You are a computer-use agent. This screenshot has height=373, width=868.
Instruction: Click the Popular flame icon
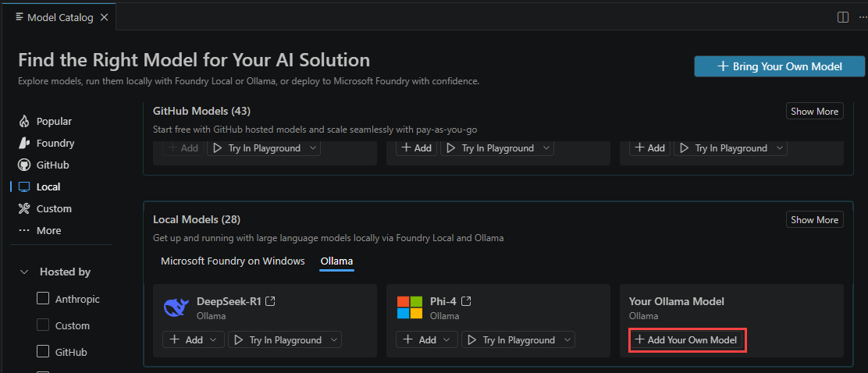click(x=23, y=121)
